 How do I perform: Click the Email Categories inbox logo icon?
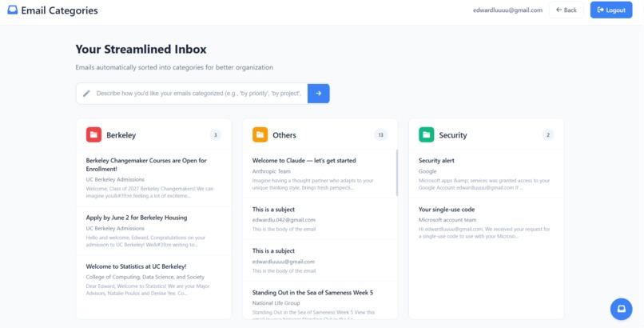click(x=13, y=10)
